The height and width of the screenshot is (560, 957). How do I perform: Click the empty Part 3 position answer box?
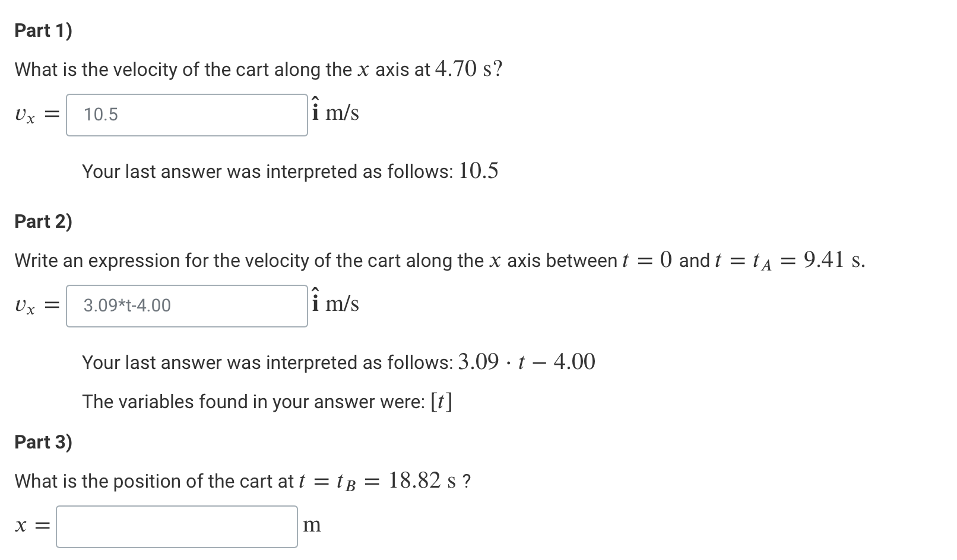coord(176,526)
